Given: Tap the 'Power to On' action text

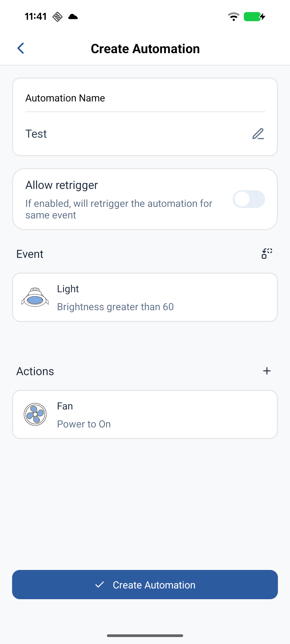Looking at the screenshot, I should point(84,424).
